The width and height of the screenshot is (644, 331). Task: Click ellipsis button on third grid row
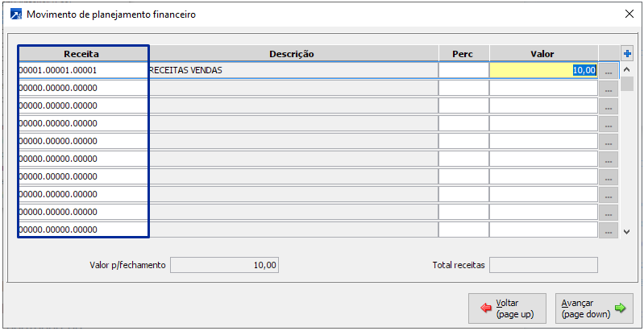click(608, 106)
